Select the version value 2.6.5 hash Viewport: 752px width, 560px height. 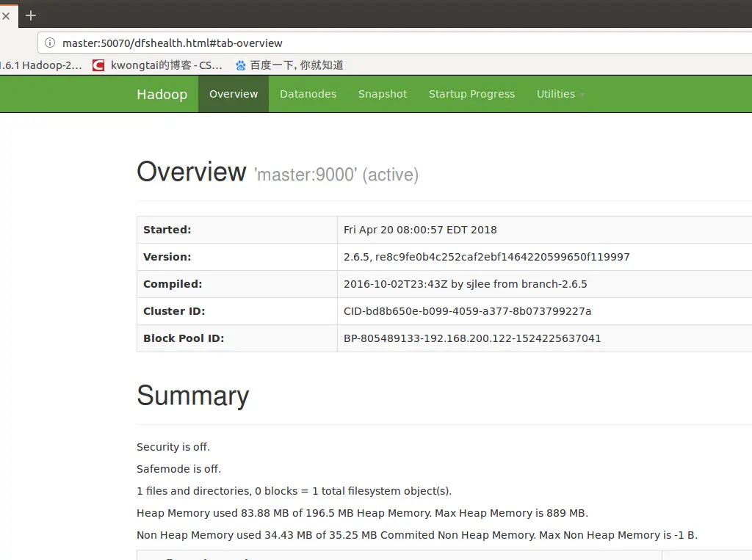pyautogui.click(x=487, y=257)
